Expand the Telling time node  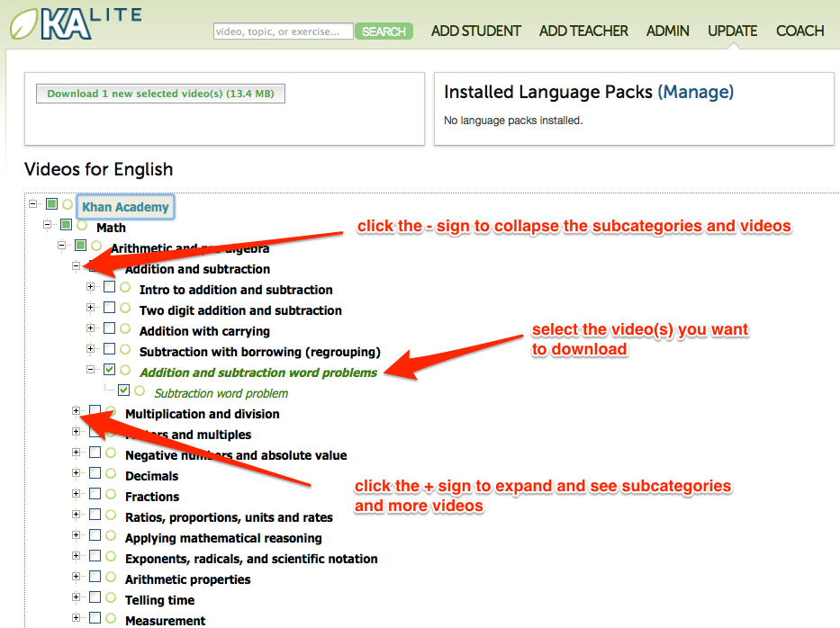coord(76,597)
